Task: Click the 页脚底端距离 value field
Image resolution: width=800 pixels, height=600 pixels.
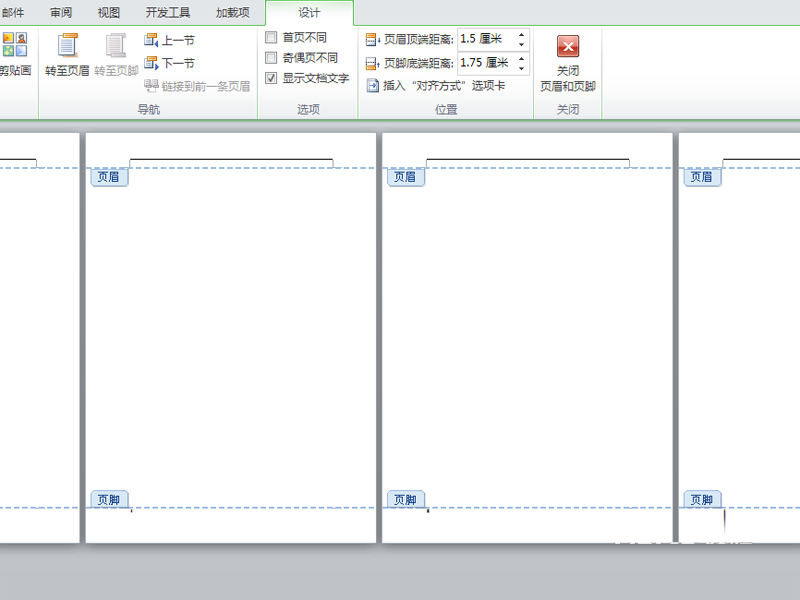Action: pos(485,63)
